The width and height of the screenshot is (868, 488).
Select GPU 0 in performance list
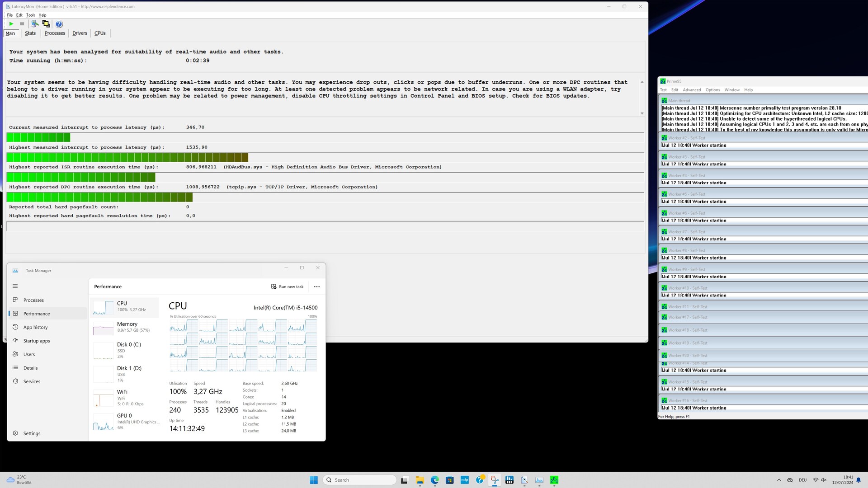point(124,421)
